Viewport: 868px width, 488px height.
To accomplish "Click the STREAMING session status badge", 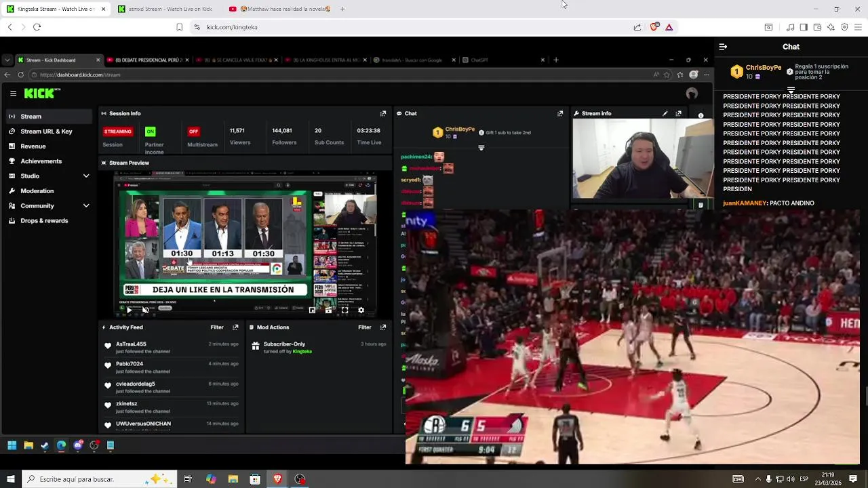I will click(118, 131).
